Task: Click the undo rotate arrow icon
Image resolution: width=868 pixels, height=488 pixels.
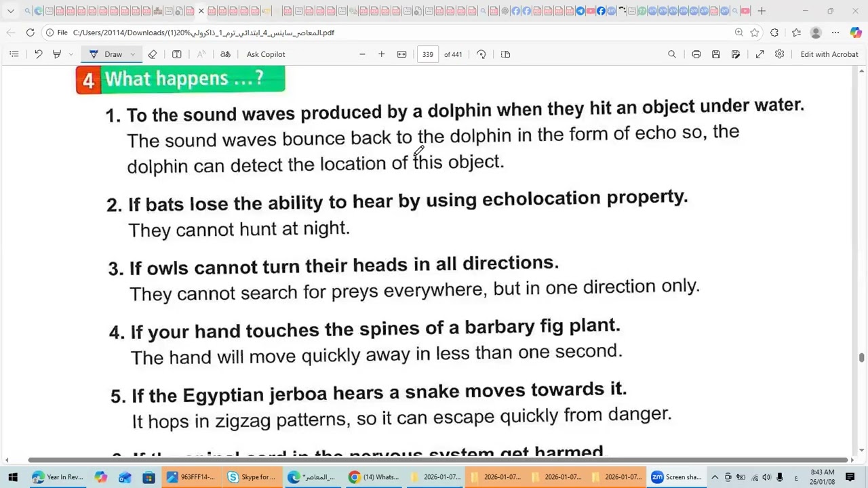Action: 39,54
